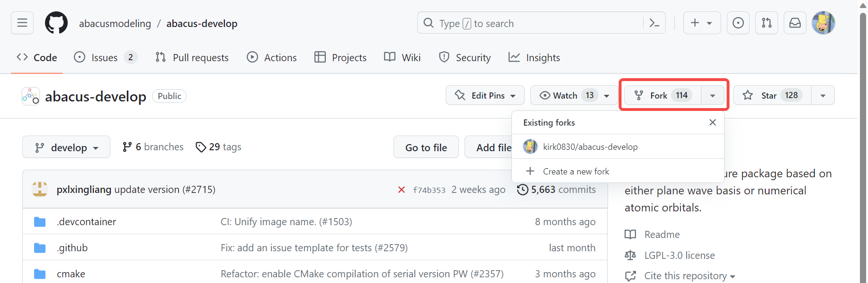The height and width of the screenshot is (283, 868).
Task: Open the command palette icon
Action: pos(654,23)
